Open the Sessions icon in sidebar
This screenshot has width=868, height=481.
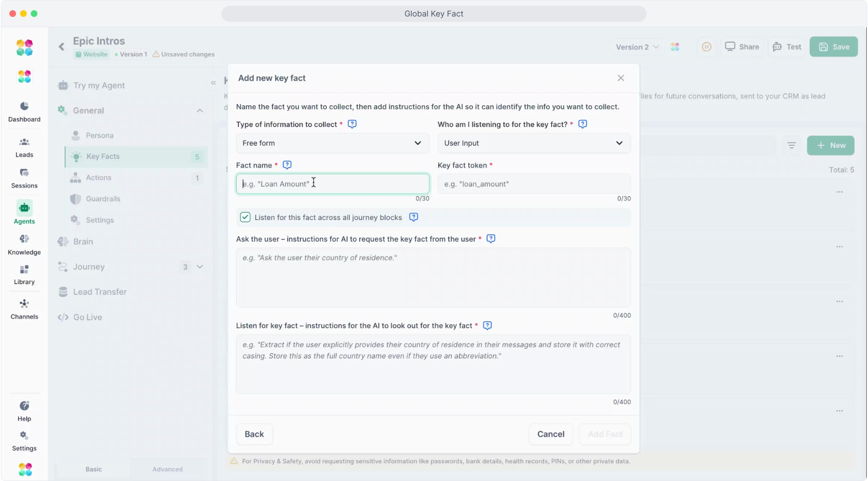pos(24,173)
